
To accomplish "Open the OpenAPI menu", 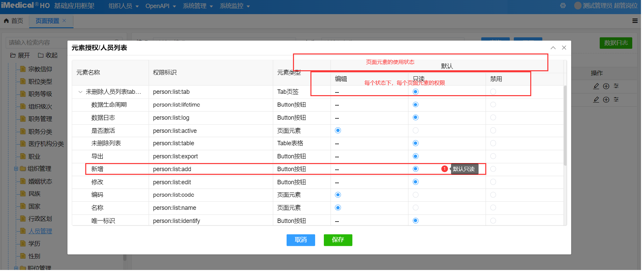I will (x=160, y=6).
